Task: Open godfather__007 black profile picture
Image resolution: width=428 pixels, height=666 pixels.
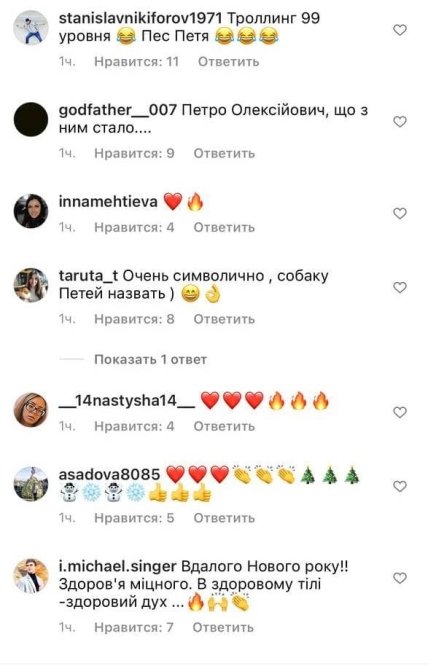Action: coord(31,119)
